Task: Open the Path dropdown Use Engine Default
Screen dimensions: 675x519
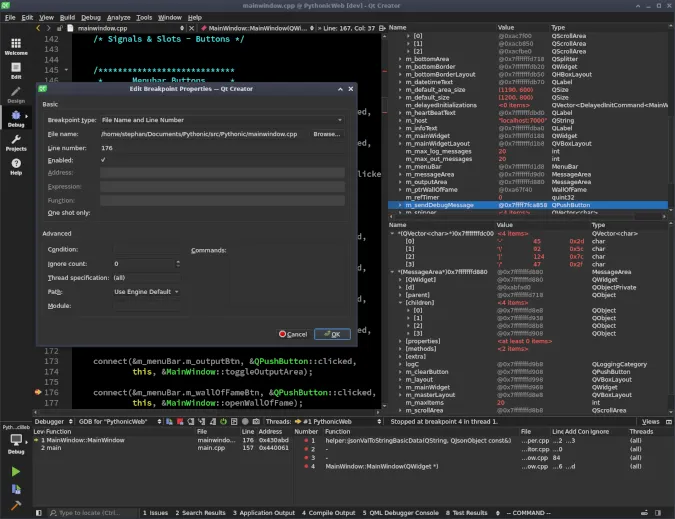Action: 147,291
